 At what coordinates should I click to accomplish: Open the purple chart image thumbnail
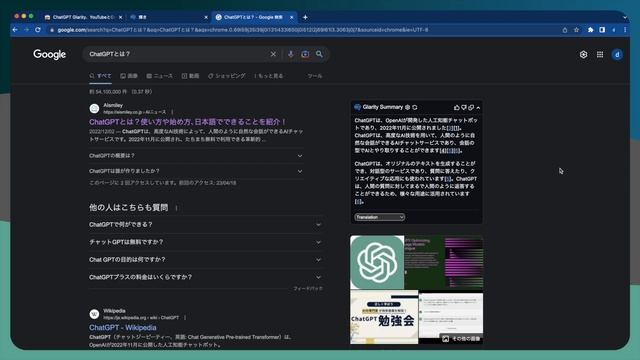coord(444,262)
